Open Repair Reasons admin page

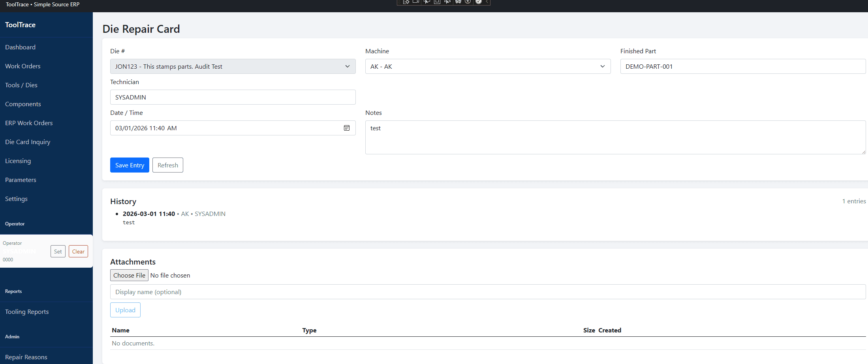coord(26,357)
